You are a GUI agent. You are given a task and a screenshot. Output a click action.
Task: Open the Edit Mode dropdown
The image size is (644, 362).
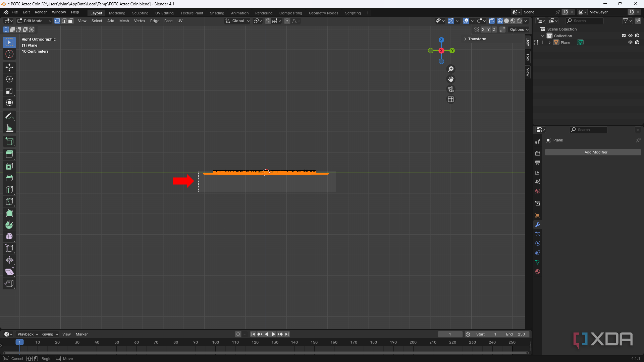coord(34,21)
